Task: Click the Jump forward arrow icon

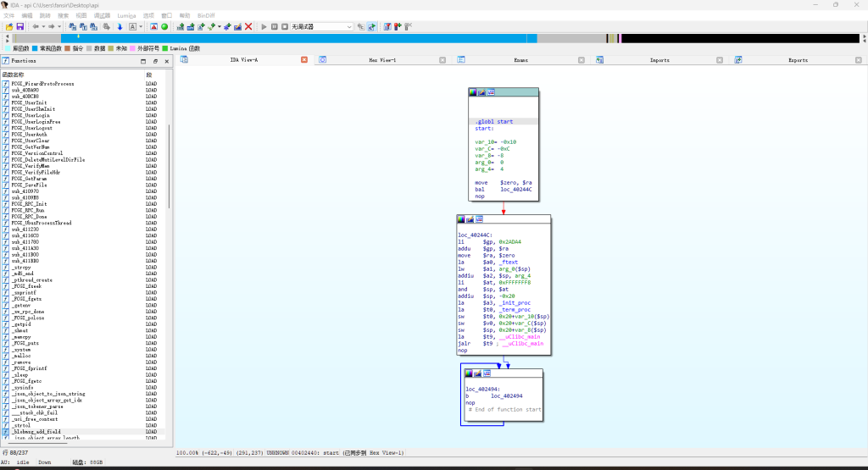Action: [52, 26]
